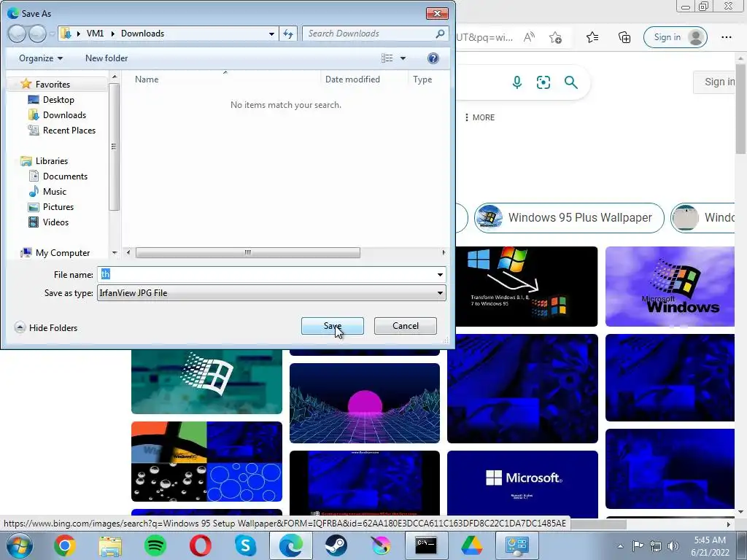Add page to favorites star icon
Viewport: 747px width, 560px height.
555,37
